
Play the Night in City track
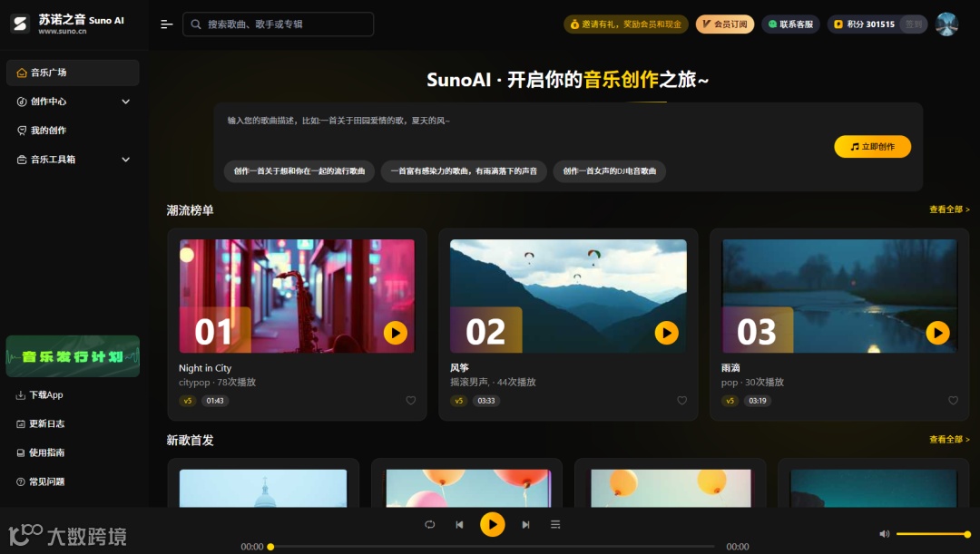[395, 333]
